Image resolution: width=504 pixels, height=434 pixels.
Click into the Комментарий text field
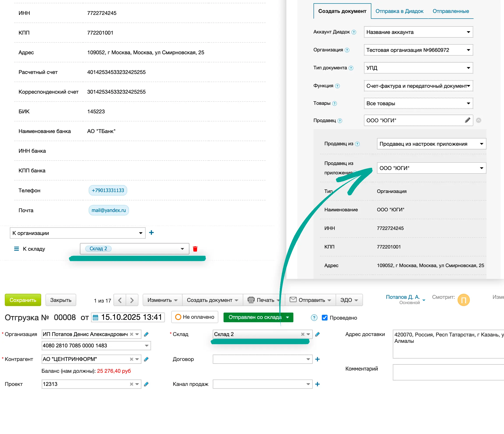click(448, 372)
